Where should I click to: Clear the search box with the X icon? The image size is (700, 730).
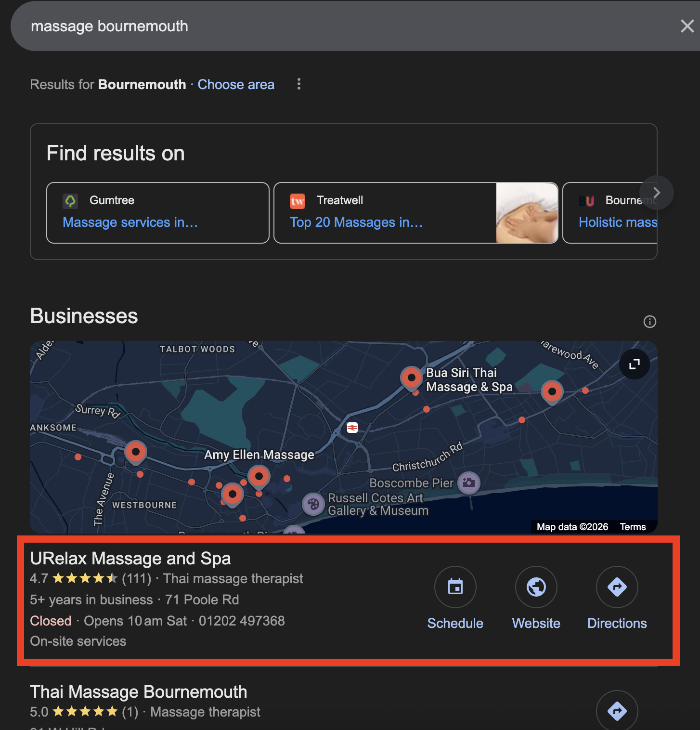click(687, 26)
